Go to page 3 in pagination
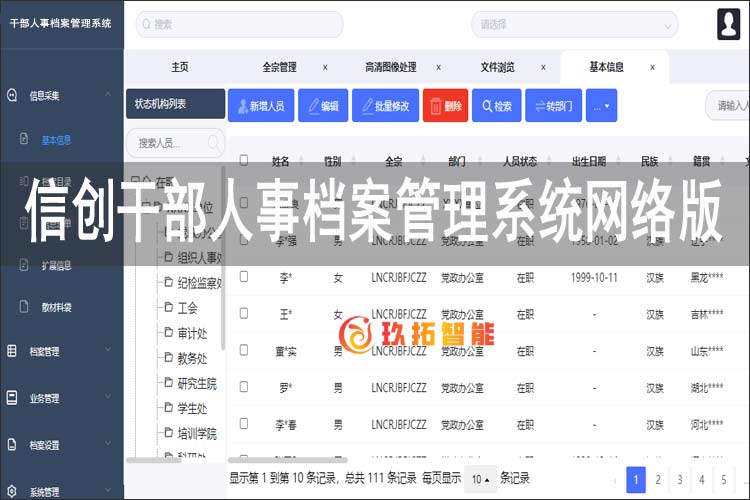Viewport: 750px width, 500px height. tap(680, 479)
